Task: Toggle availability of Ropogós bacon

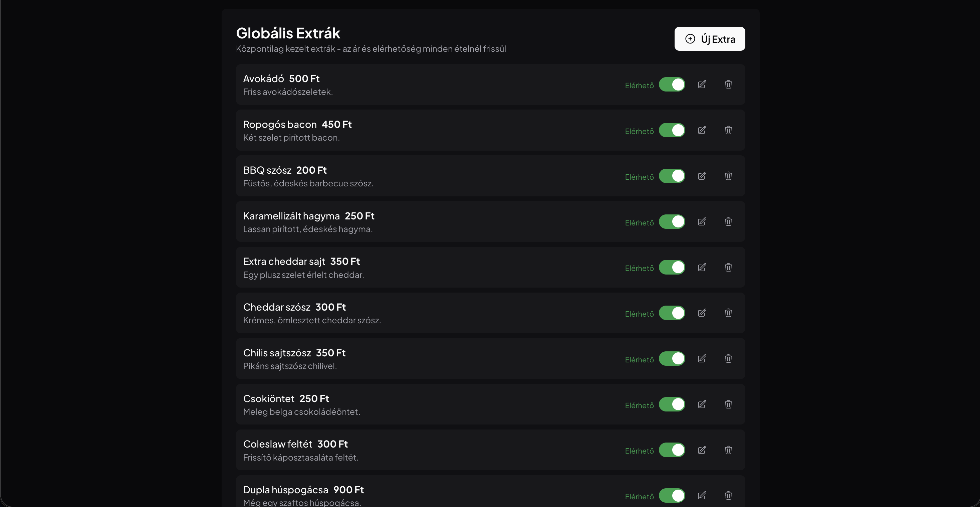Action: pos(672,130)
